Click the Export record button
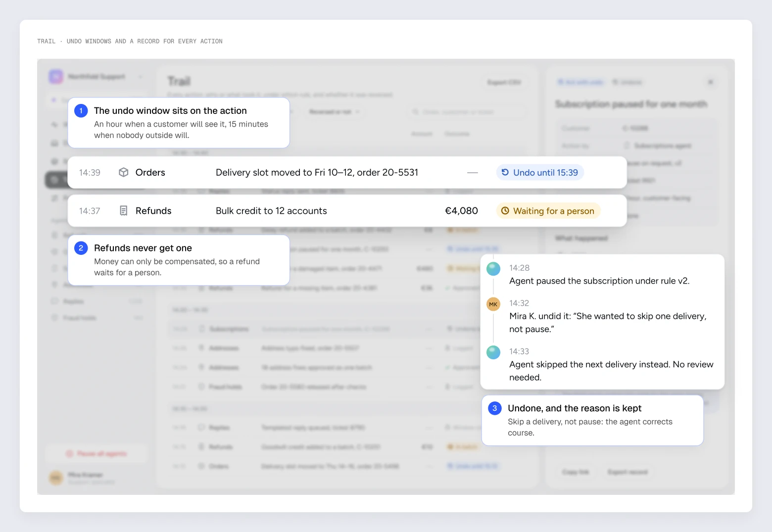 coord(627,472)
